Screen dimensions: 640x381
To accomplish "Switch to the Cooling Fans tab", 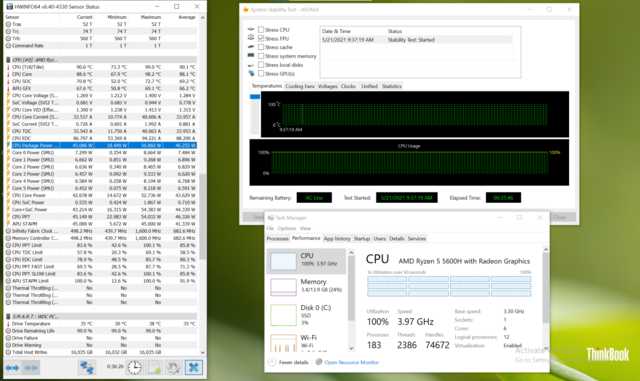I will tap(300, 86).
